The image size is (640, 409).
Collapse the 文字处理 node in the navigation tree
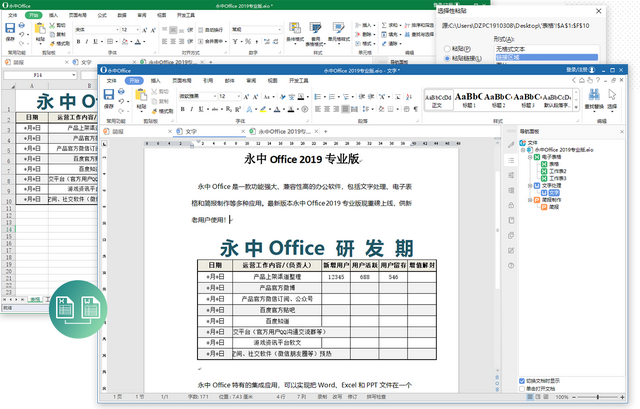pyautogui.click(x=530, y=186)
